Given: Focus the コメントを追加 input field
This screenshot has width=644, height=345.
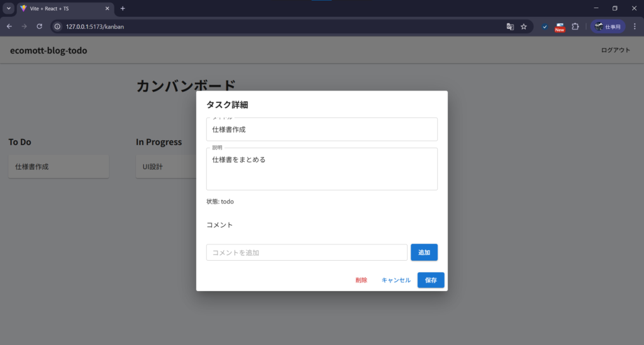Looking at the screenshot, I should [307, 252].
